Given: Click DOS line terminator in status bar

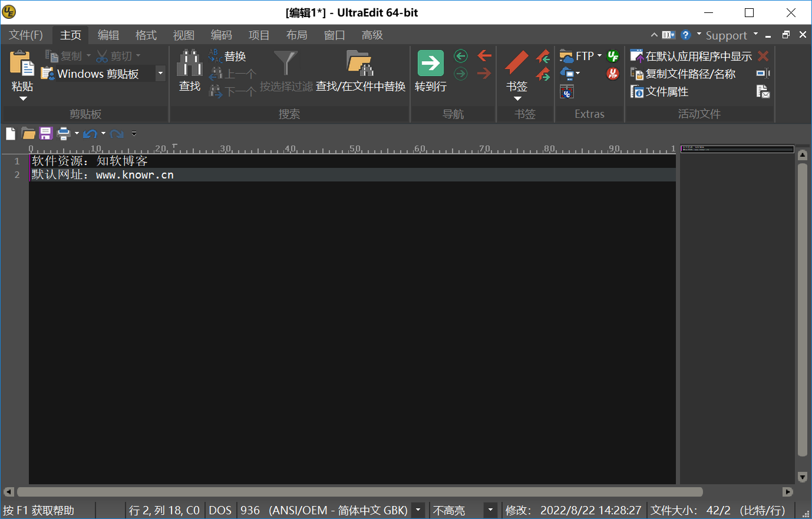Looking at the screenshot, I should click(x=220, y=510).
